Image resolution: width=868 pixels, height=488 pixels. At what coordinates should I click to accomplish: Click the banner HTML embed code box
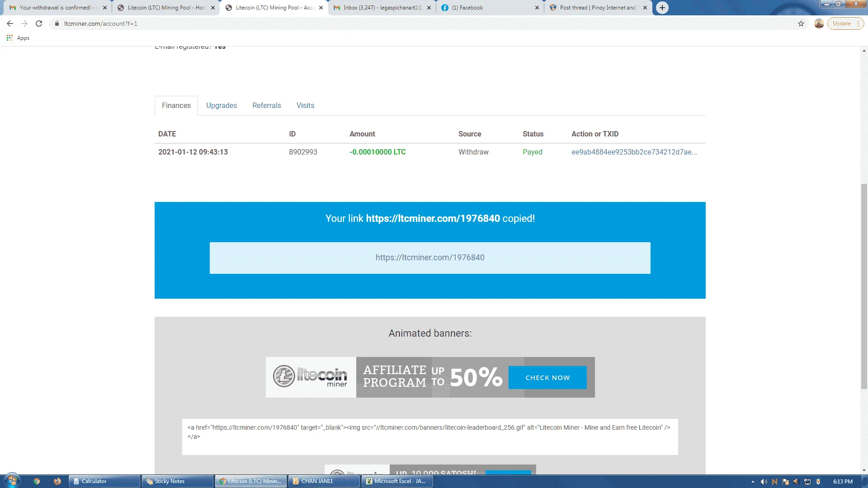[x=430, y=436]
